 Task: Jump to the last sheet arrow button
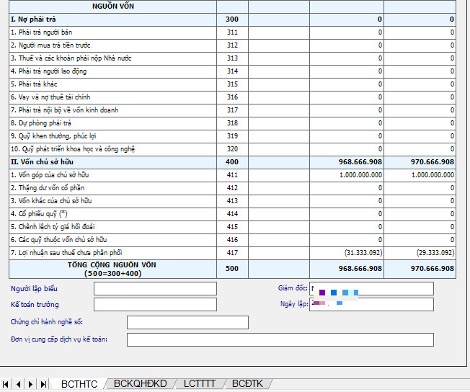coord(43,384)
